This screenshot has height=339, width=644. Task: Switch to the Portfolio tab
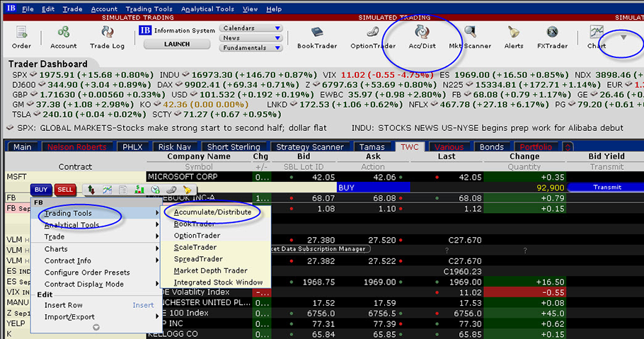(x=536, y=146)
